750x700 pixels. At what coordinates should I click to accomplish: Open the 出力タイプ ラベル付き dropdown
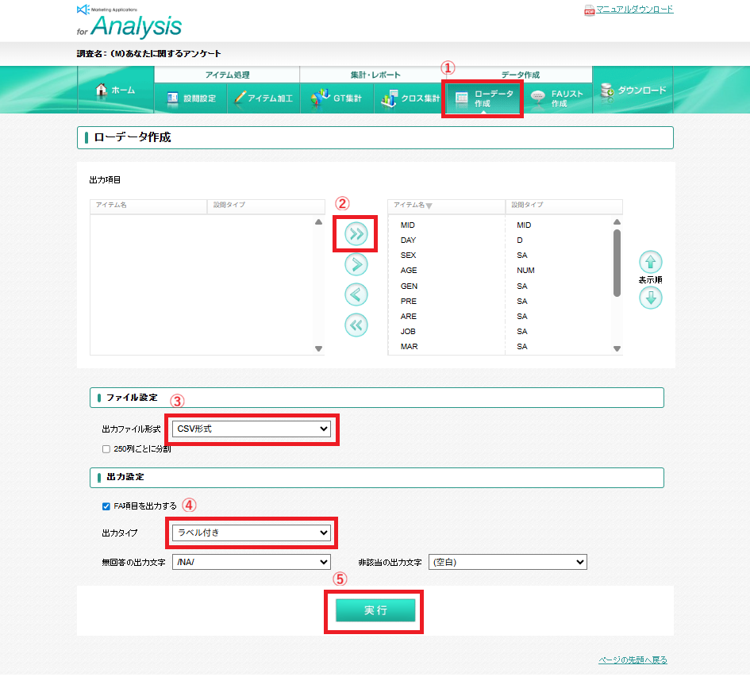pos(250,533)
